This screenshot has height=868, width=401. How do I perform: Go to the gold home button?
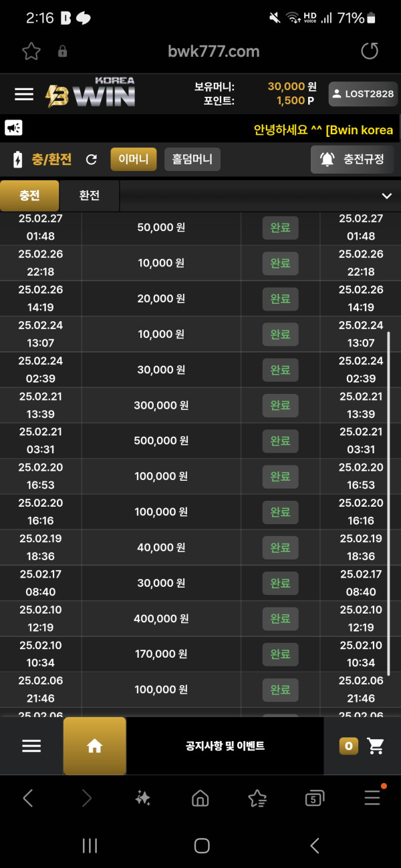coord(94,746)
